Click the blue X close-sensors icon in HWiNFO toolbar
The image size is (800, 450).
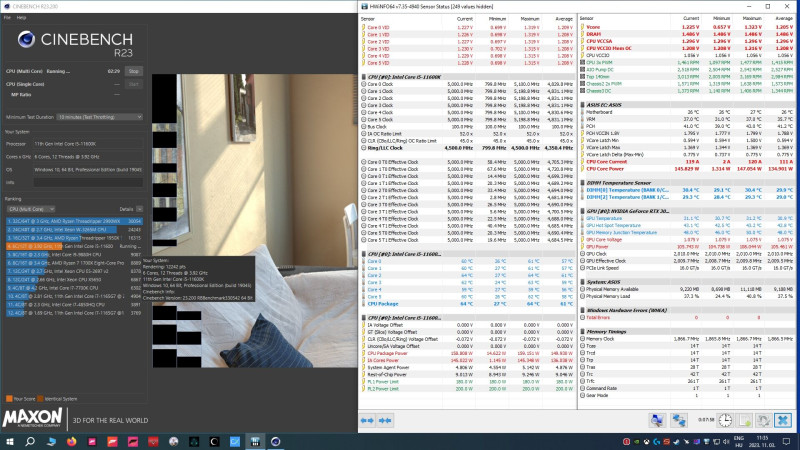click(x=783, y=420)
